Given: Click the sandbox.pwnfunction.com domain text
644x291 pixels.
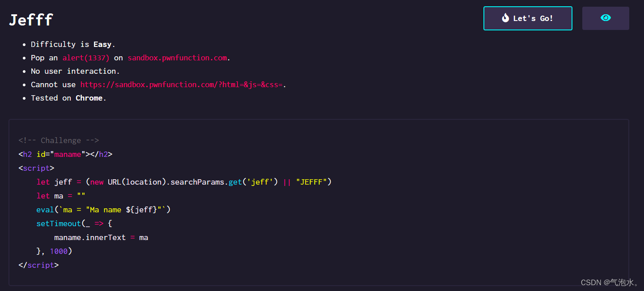Looking at the screenshot, I should [177, 58].
